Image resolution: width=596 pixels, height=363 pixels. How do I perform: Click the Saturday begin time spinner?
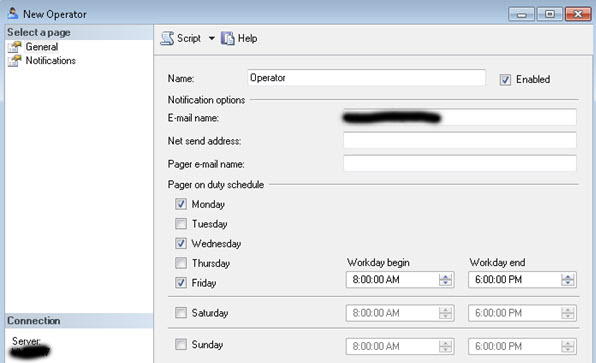click(445, 313)
